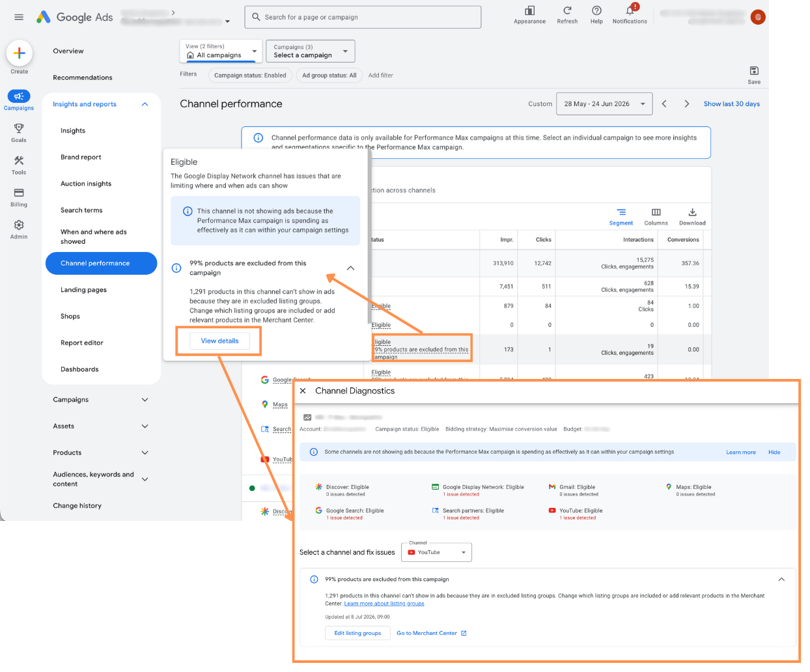This screenshot has height=672, width=810.
Task: Collapse the issue card in Channel Diagnostics
Action: pos(781,580)
